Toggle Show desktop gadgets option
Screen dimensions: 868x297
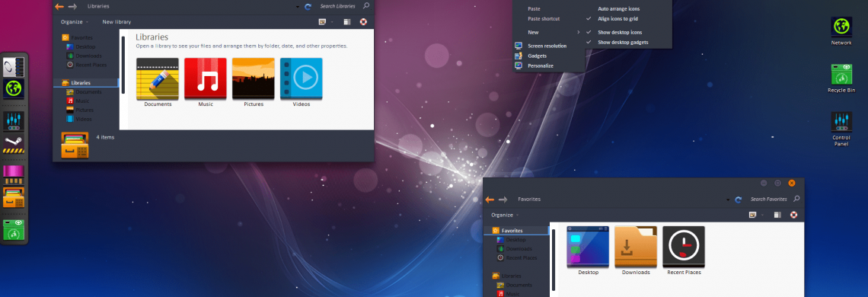pyautogui.click(x=623, y=42)
